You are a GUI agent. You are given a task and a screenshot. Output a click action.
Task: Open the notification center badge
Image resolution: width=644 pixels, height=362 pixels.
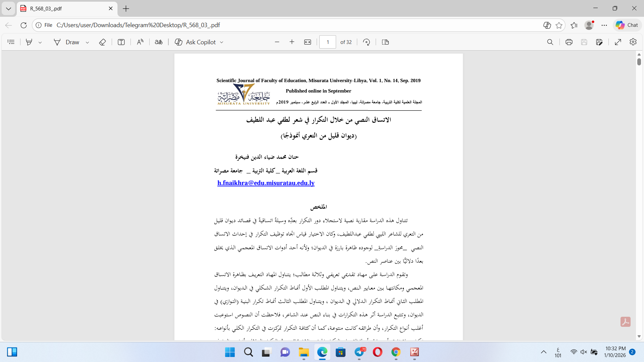[632, 352]
